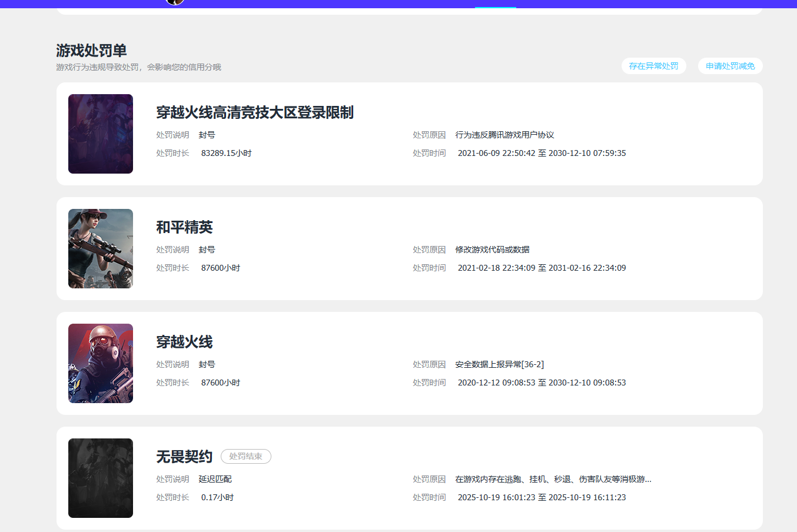Click the 2020-12-12 09:08:53 punishment time range
Image resolution: width=797 pixels, height=532 pixels.
tap(542, 383)
